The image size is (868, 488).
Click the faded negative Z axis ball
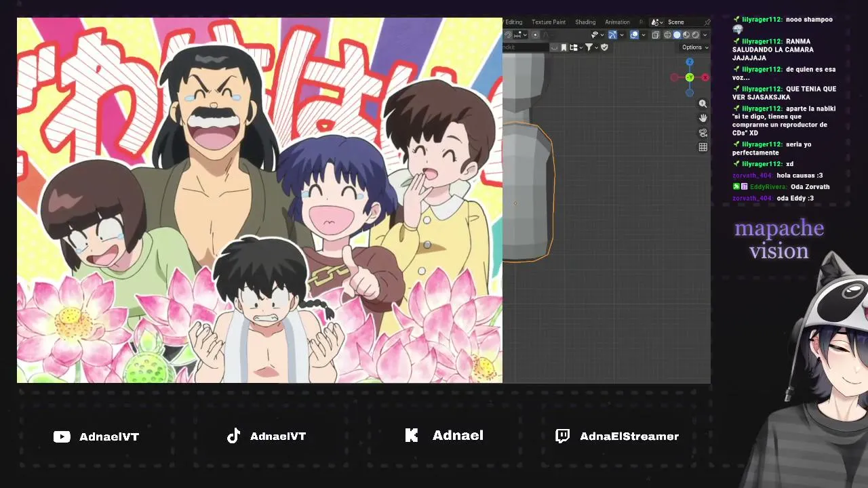(690, 92)
